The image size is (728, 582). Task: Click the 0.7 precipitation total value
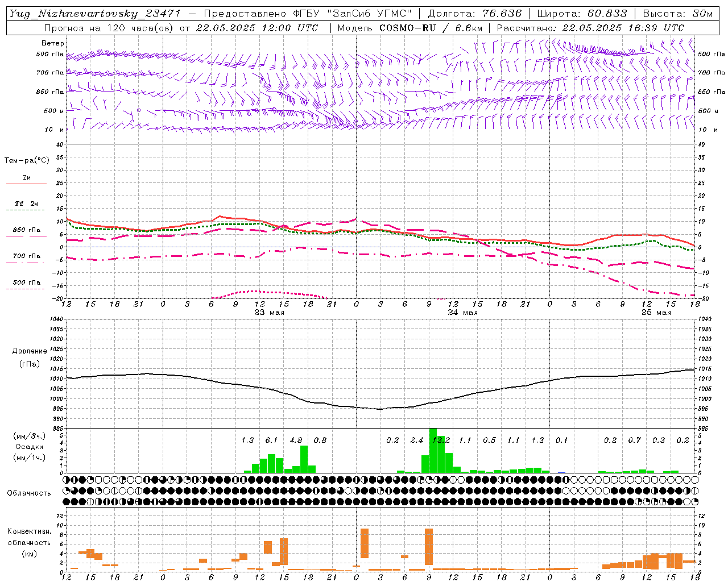(635, 440)
